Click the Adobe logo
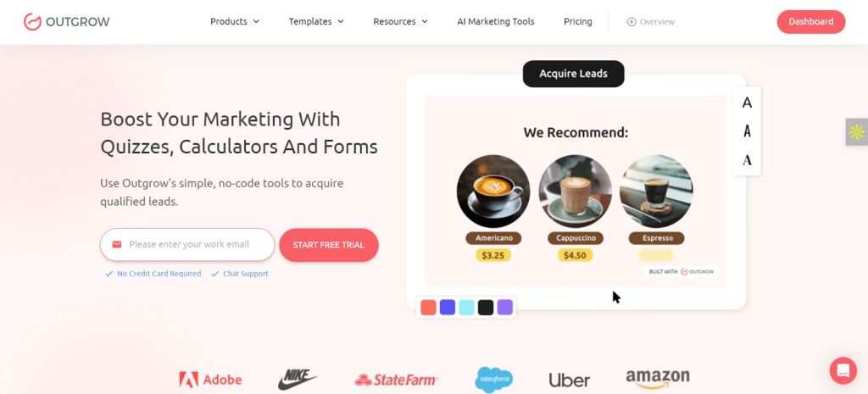The width and height of the screenshot is (868, 394). point(210,380)
